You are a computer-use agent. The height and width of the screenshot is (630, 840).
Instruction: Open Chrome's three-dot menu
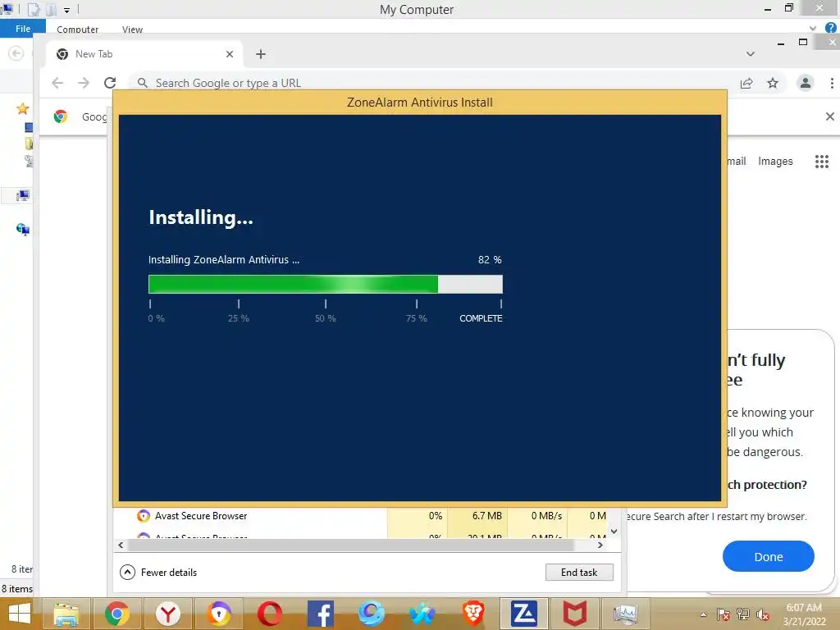pos(832,83)
